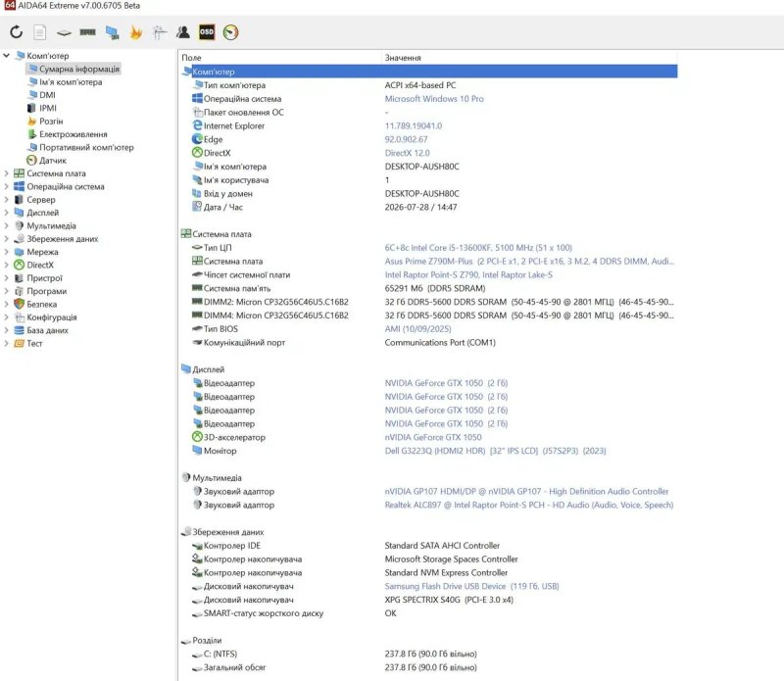Select the IPMI tree item
Image resolution: width=784 pixels, height=681 pixels.
47,108
